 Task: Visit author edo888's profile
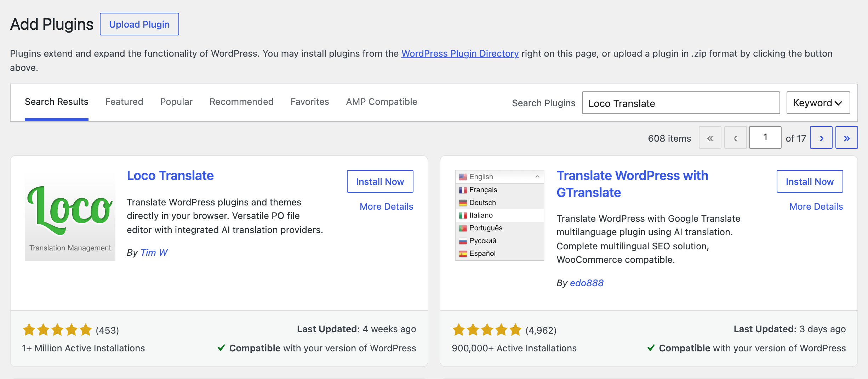tap(587, 283)
